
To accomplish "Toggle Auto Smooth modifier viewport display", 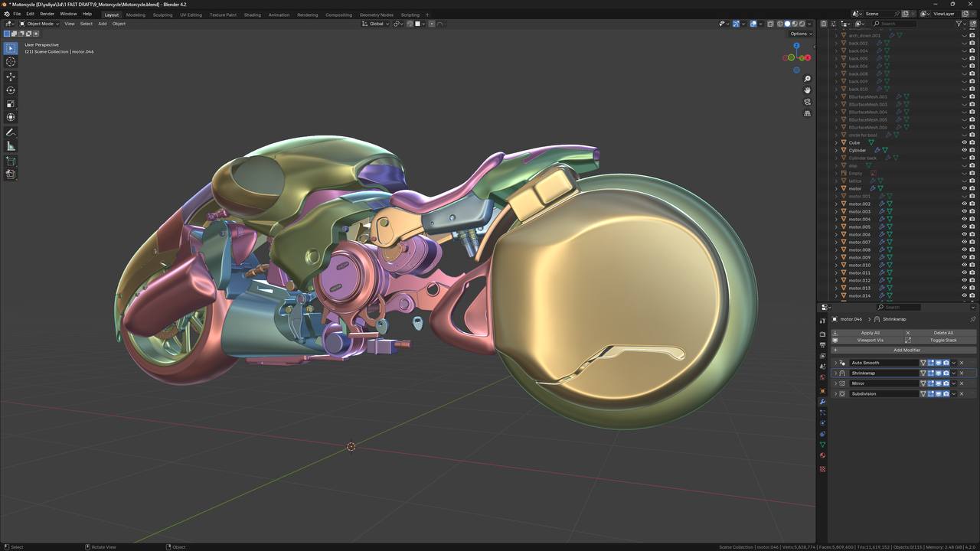I will tap(938, 363).
